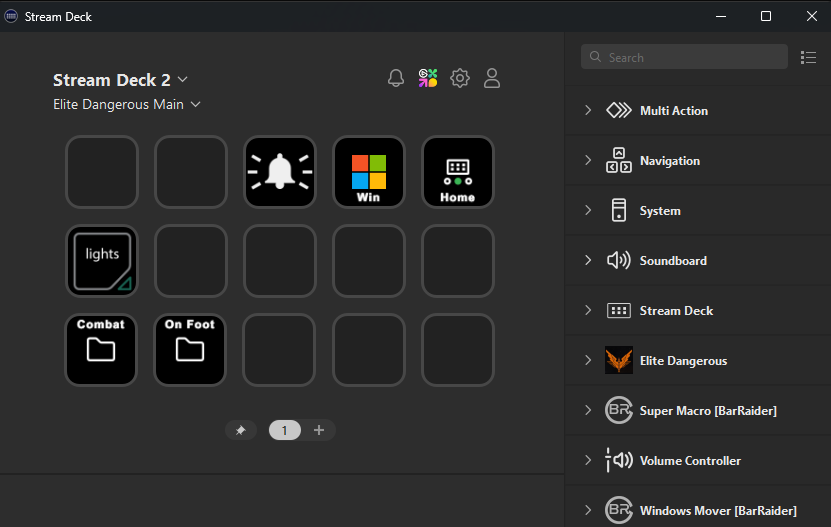Select the Win key with Windows logo
This screenshot has width=831, height=527.
[369, 172]
